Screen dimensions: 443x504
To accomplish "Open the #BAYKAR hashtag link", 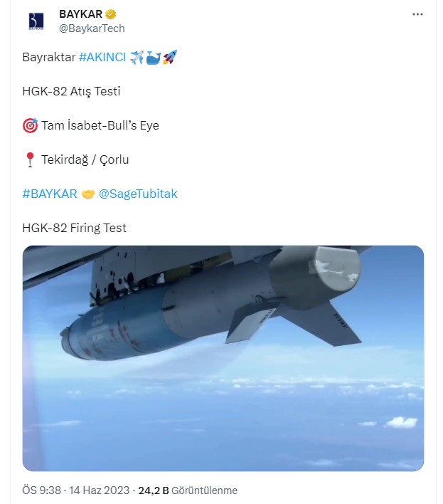I will (x=50, y=194).
